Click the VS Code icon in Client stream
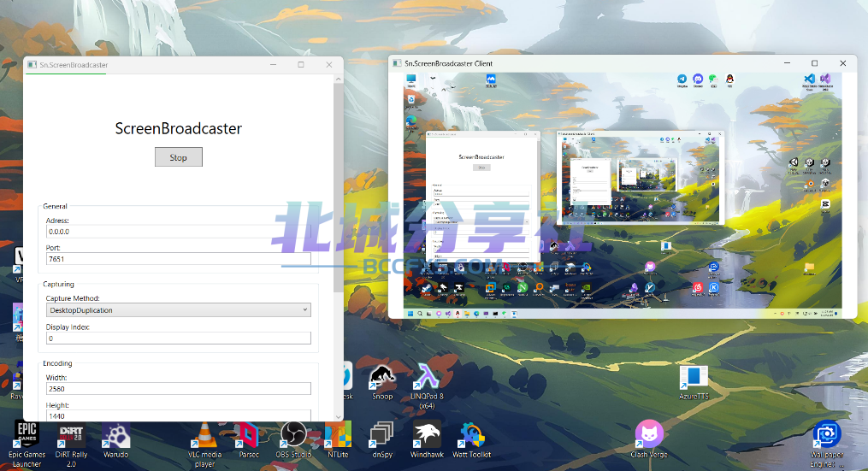868x471 pixels. pos(809,79)
